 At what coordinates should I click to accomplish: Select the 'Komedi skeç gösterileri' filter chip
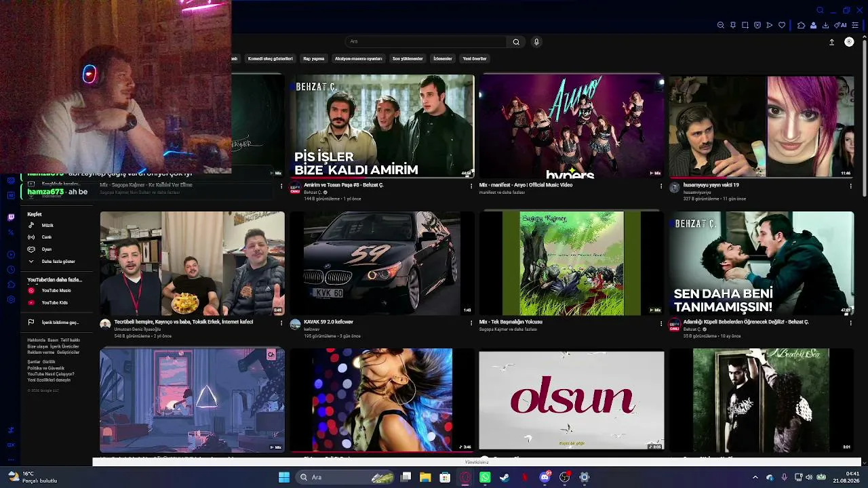pos(270,59)
